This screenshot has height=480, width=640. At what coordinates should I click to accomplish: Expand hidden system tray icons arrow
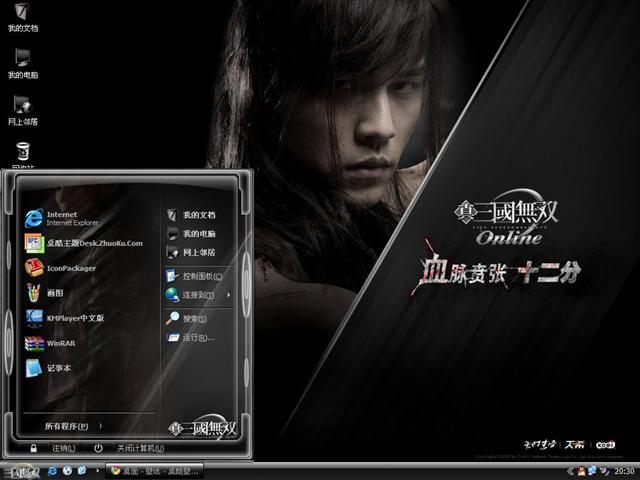click(570, 471)
